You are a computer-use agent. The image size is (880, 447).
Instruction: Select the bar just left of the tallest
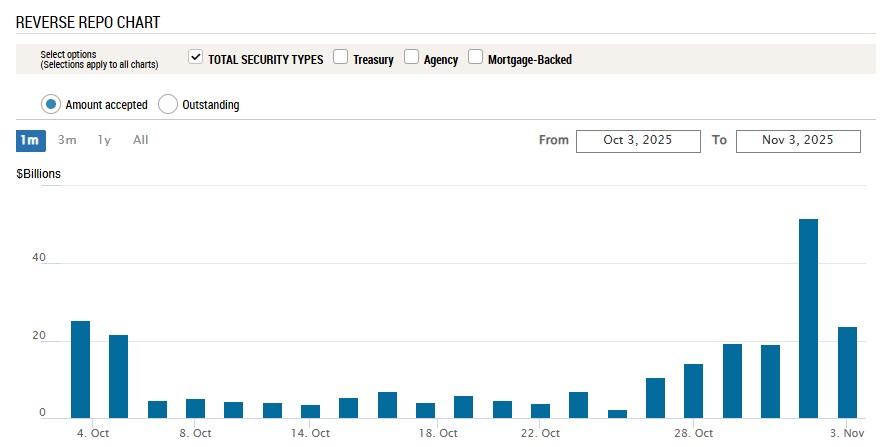pyautogui.click(x=770, y=381)
